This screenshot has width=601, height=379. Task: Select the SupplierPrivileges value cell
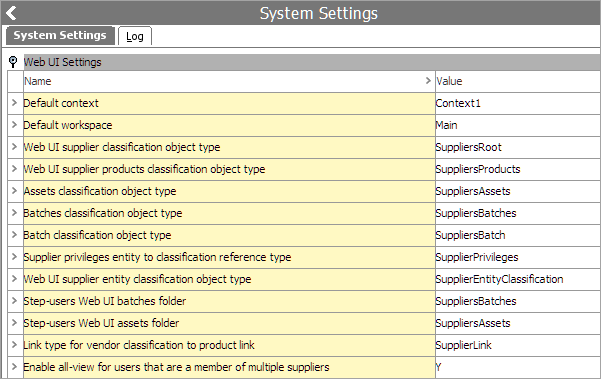pyautogui.click(x=517, y=257)
